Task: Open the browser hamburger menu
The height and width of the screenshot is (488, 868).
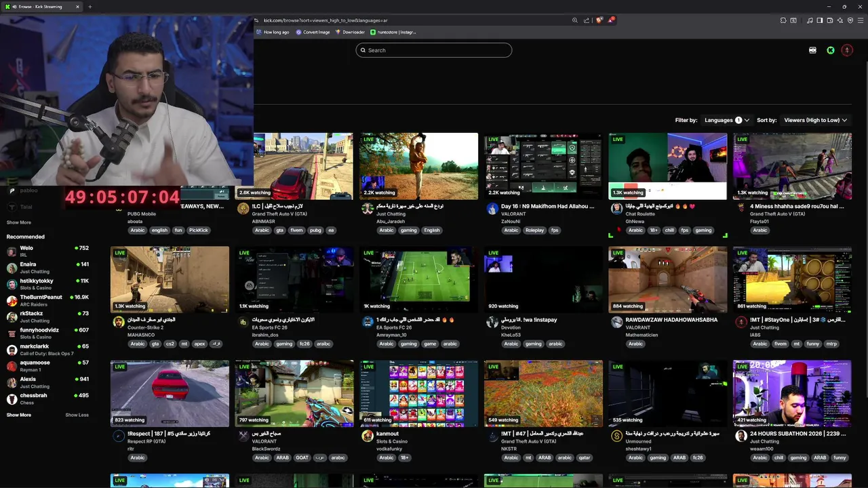Action: coord(861,20)
